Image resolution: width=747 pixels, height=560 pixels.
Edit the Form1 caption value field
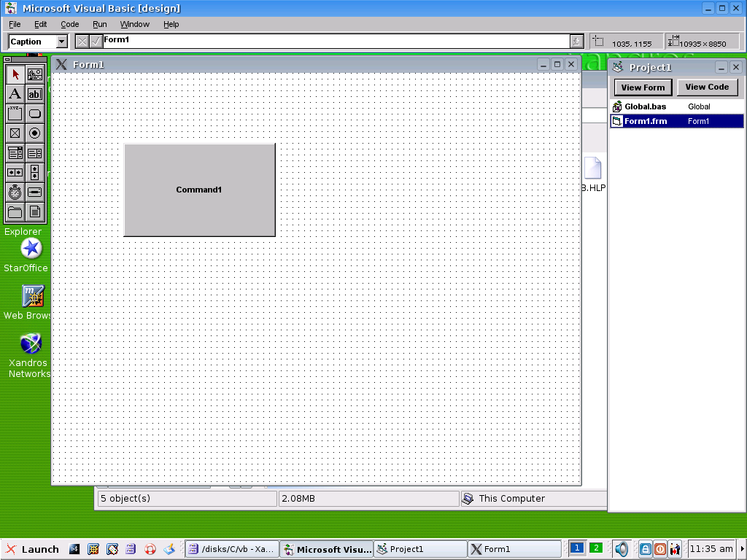(336, 42)
